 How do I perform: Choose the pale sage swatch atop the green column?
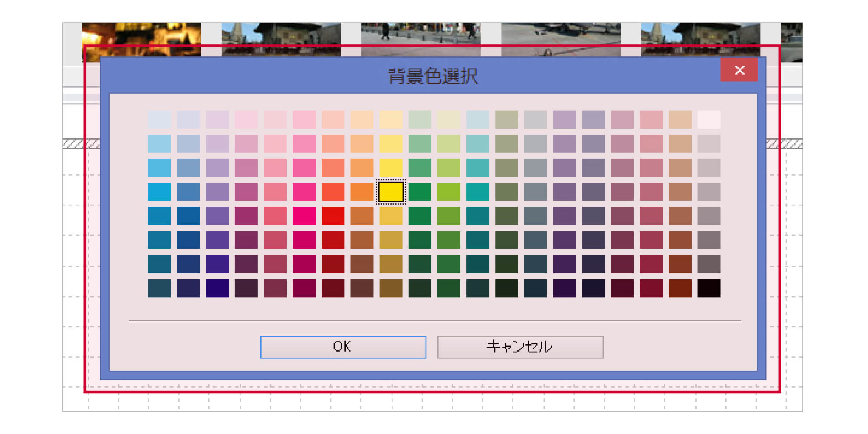420,120
